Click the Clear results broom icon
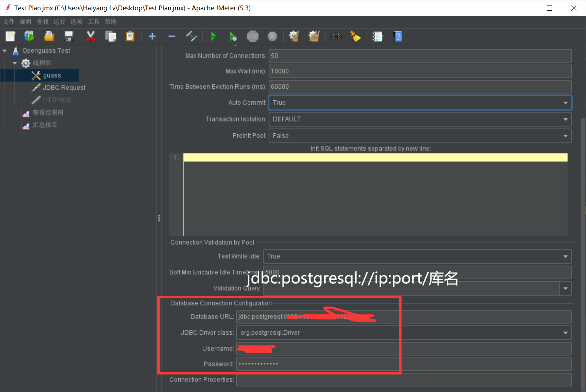This screenshot has width=586, height=392. 294,36
